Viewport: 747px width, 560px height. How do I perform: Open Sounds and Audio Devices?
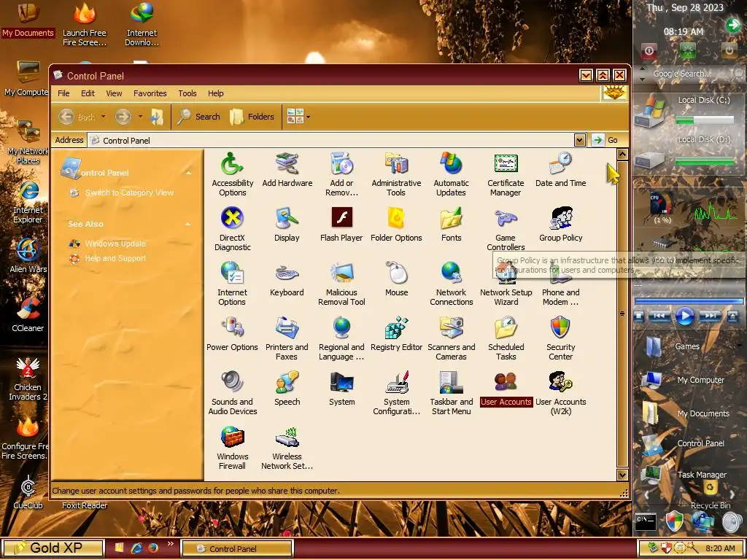coord(233,393)
